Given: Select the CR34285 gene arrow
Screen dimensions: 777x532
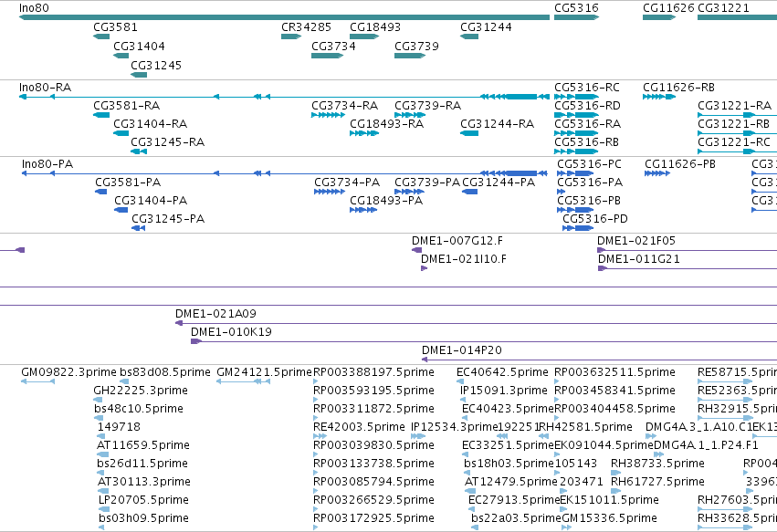Looking at the screenshot, I should [x=291, y=37].
